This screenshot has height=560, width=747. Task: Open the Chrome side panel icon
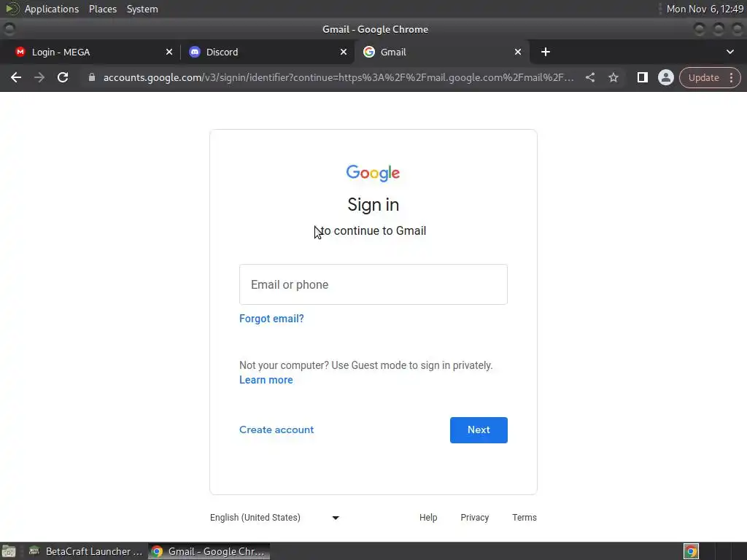[x=643, y=77]
